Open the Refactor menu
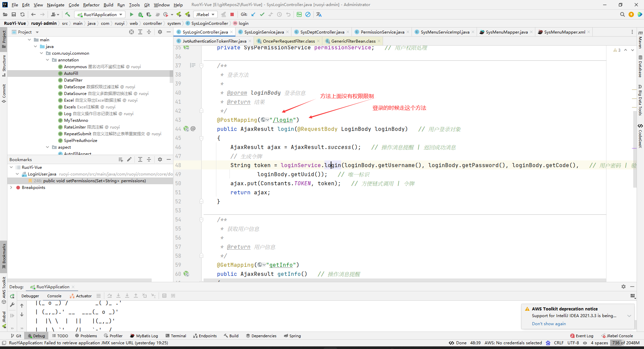This screenshot has width=644, height=349. coord(91,5)
